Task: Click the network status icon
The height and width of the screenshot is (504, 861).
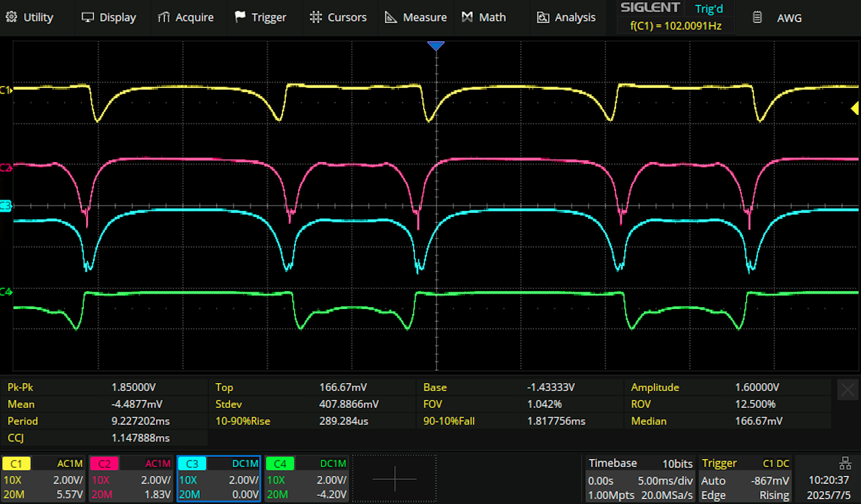Action: (x=846, y=463)
